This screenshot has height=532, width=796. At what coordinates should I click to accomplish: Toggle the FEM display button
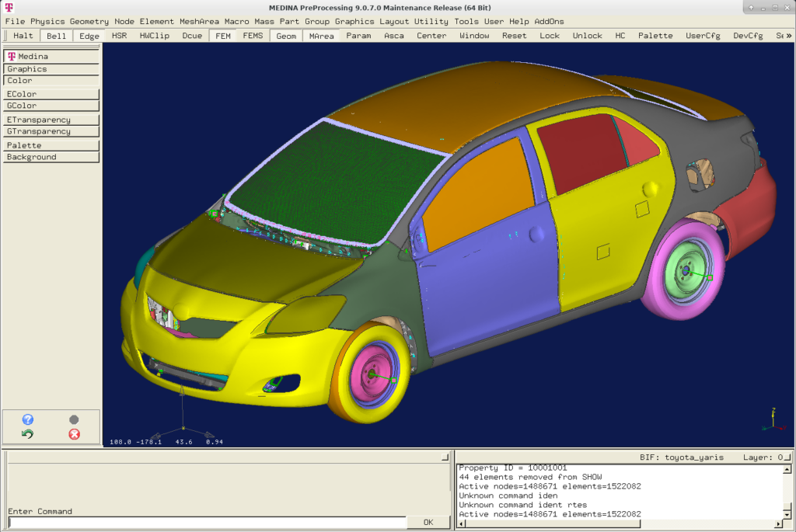pos(223,36)
